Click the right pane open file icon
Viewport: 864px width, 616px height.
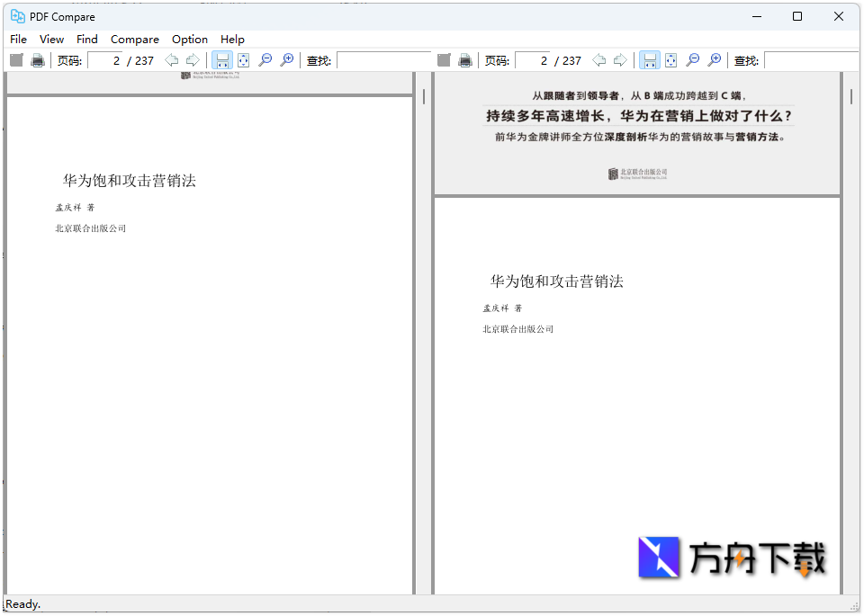pos(444,60)
